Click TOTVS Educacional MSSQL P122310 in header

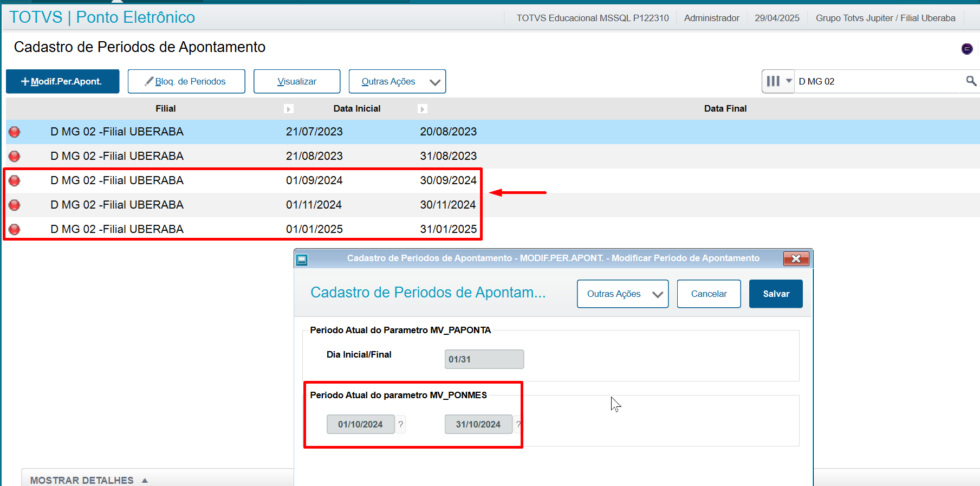pyautogui.click(x=593, y=18)
